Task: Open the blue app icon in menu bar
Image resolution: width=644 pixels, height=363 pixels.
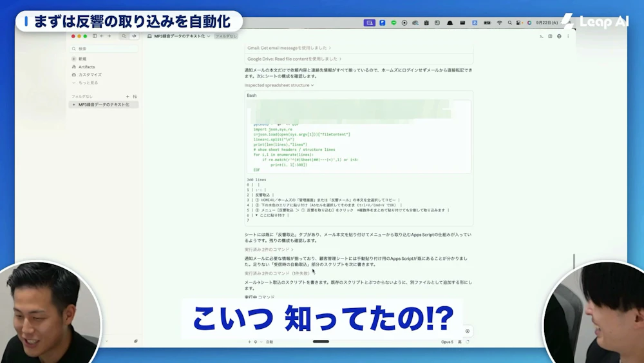Action: point(383,23)
